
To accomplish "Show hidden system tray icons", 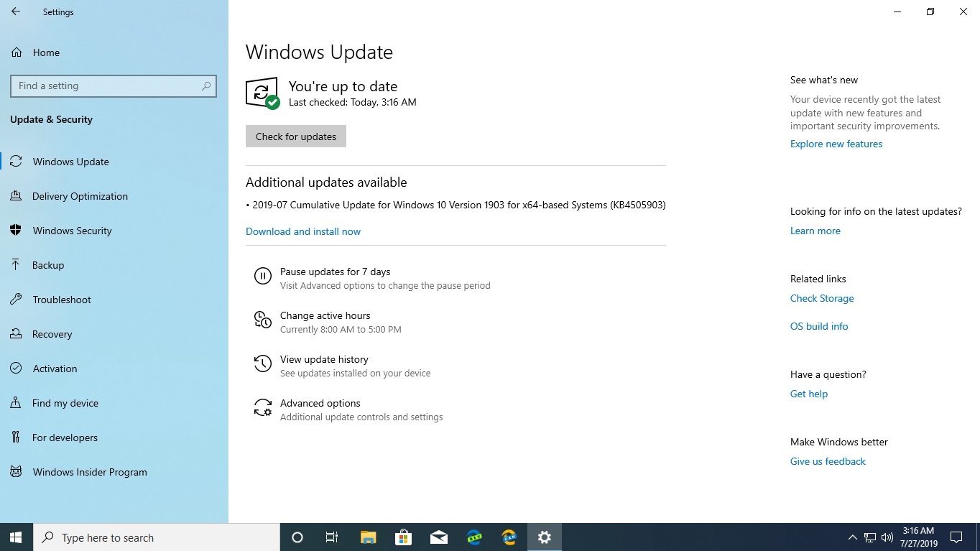I will point(852,537).
